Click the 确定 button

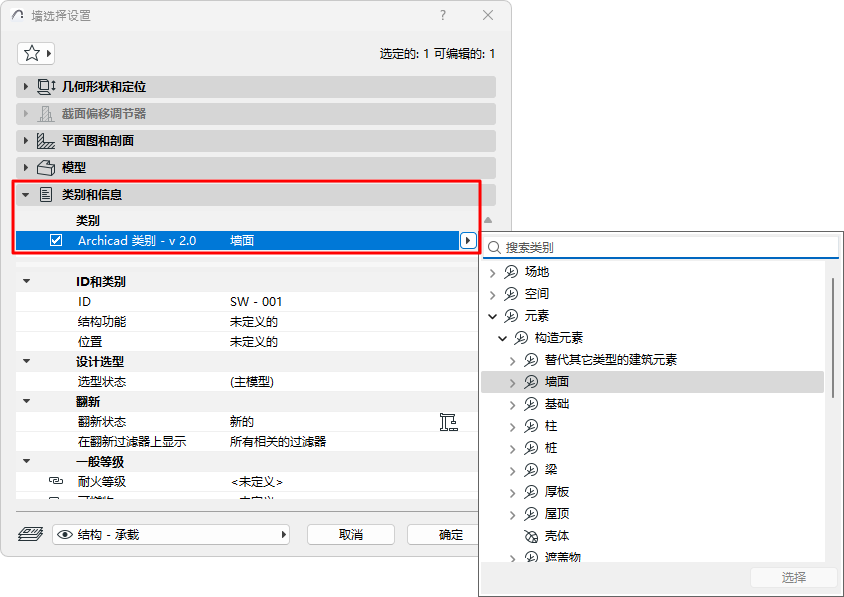point(443,535)
